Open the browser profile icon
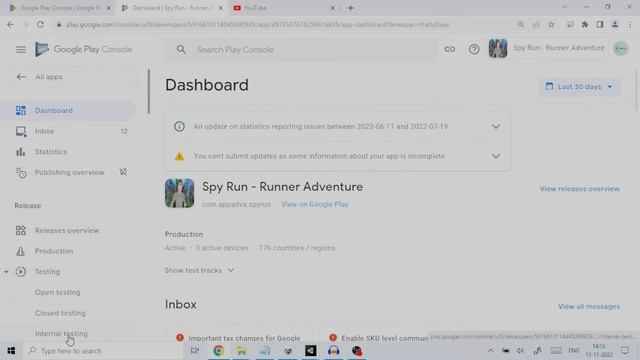This screenshot has height=360, width=640. click(615, 24)
